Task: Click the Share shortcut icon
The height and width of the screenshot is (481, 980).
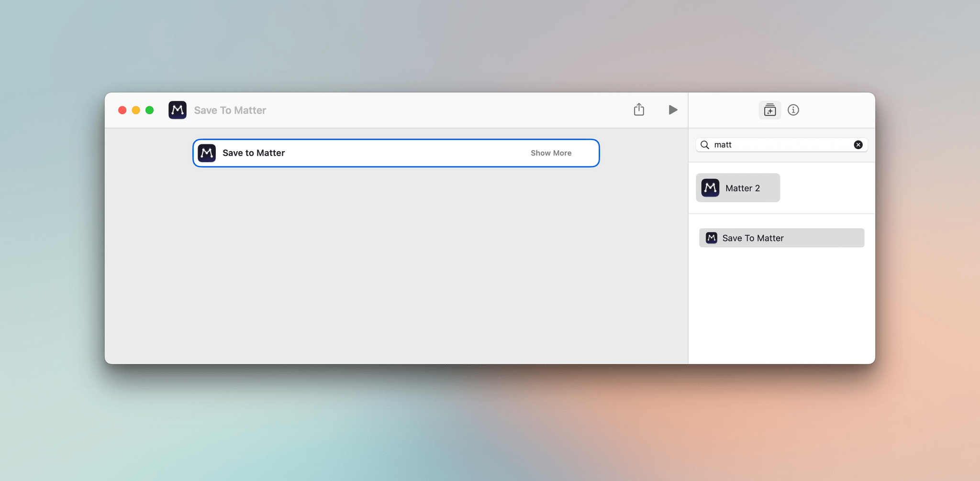Action: coord(639,109)
